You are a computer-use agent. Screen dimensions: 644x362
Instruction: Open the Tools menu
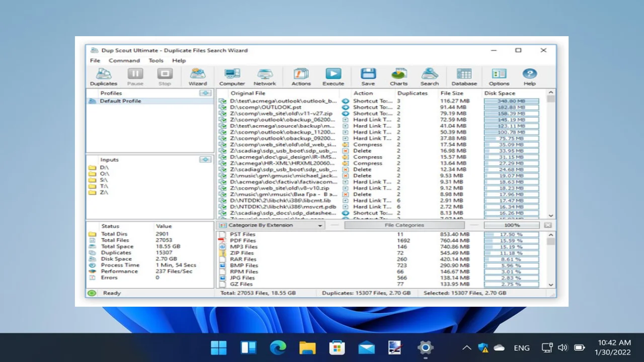point(156,60)
